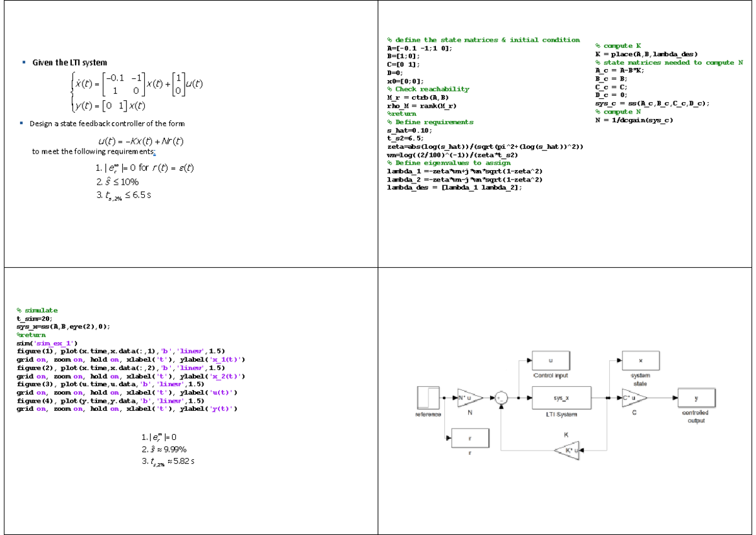Select the Check reachability comment

428,89
